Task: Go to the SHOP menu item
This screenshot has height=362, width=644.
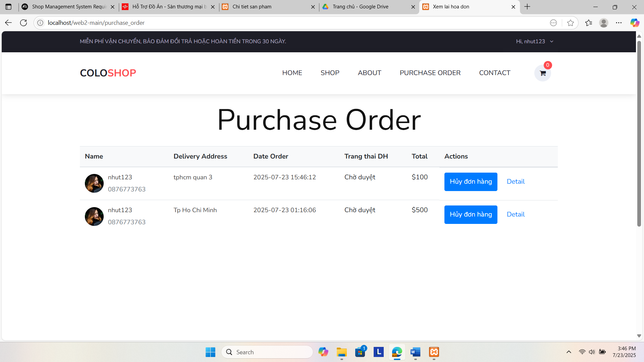Action: point(330,73)
